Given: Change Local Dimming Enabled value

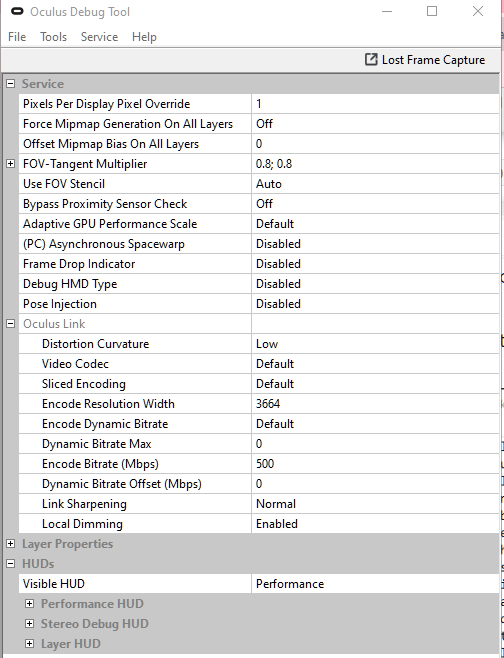Looking at the screenshot, I should coord(375,524).
